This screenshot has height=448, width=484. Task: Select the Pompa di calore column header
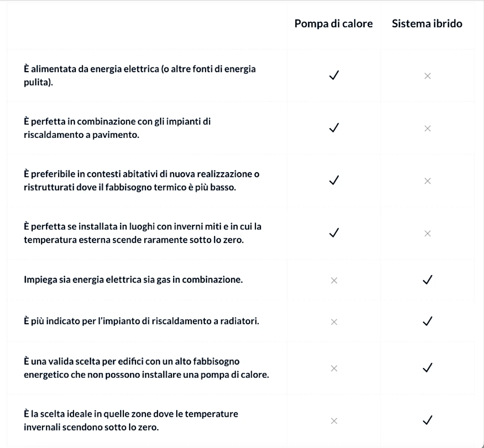coord(334,24)
